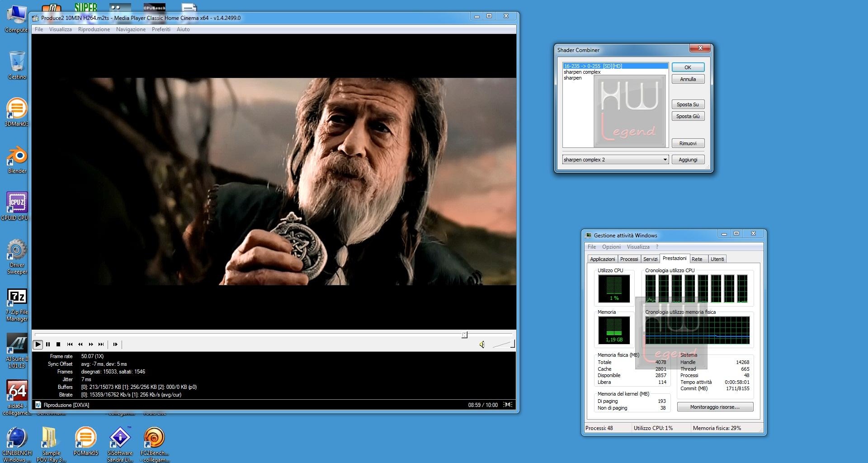The image size is (868, 463).
Task: Open the Task Manager ? help menu
Action: coord(657,247)
